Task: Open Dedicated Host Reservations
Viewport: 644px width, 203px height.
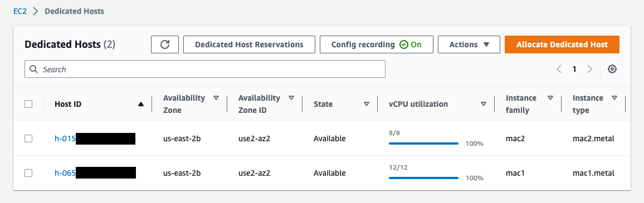Action: click(x=249, y=44)
